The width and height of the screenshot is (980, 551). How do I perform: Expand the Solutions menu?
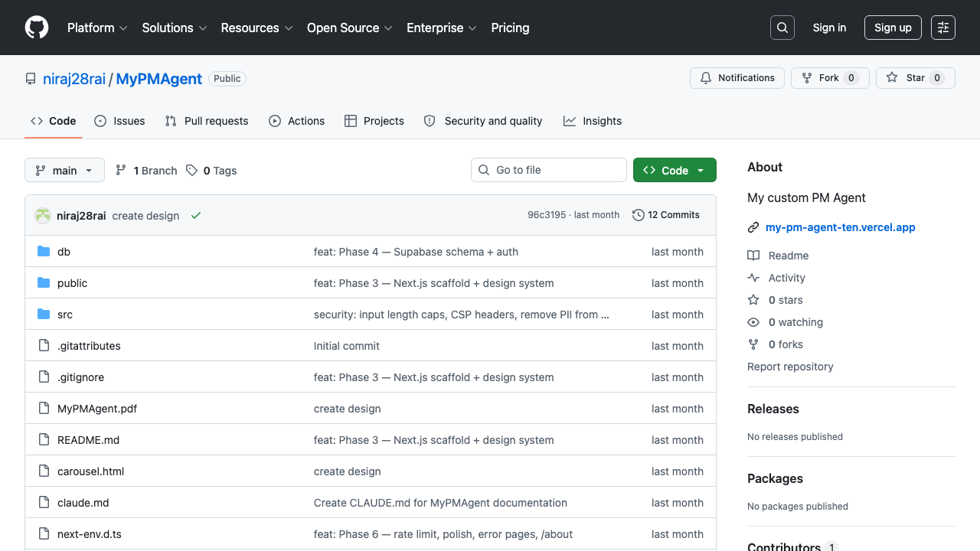[175, 28]
